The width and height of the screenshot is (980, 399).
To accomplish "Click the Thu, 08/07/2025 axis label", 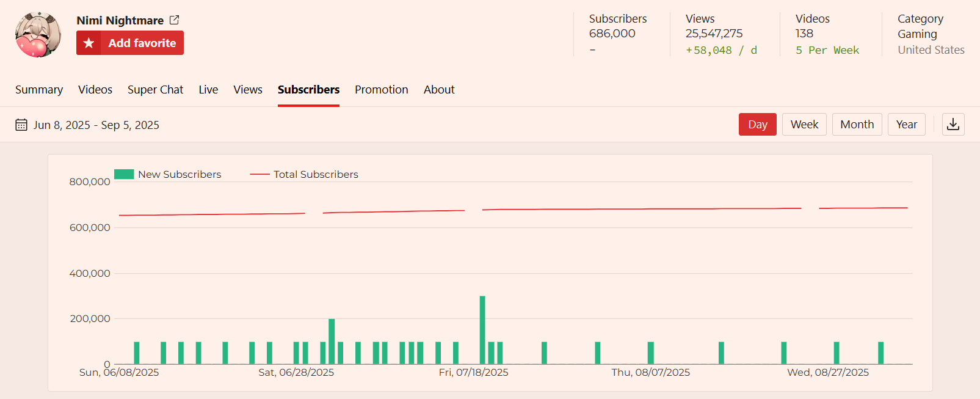I will (651, 372).
